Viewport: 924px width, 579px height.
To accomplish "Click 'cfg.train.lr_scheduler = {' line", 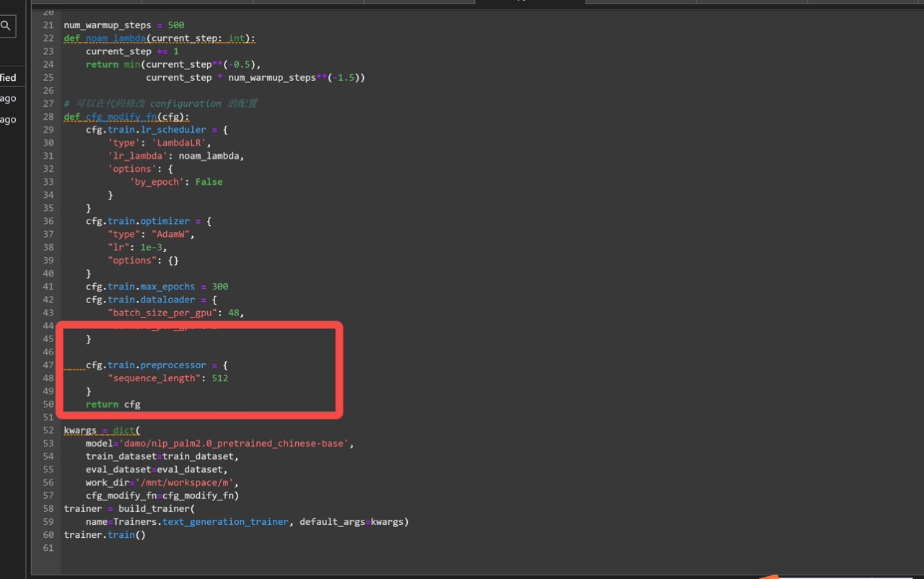I will [157, 130].
